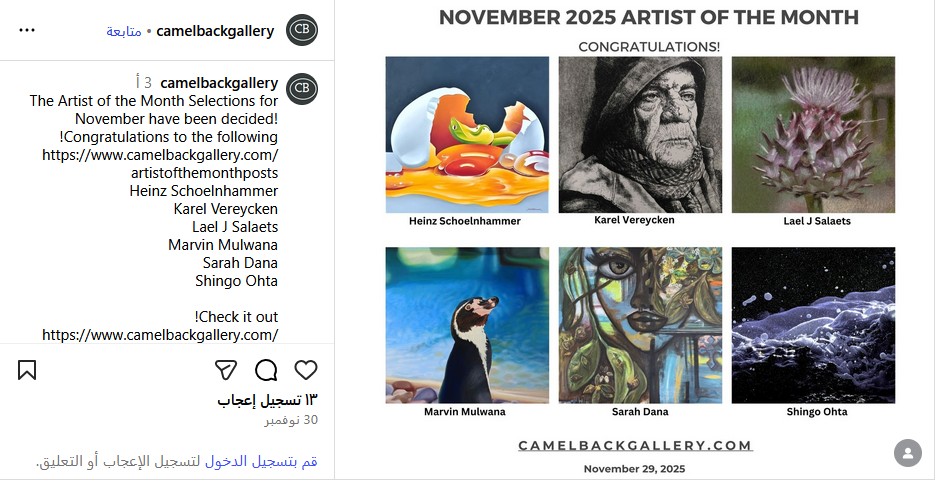Save the post using the bookmark icon
The height and width of the screenshot is (492, 937).
pyautogui.click(x=27, y=370)
